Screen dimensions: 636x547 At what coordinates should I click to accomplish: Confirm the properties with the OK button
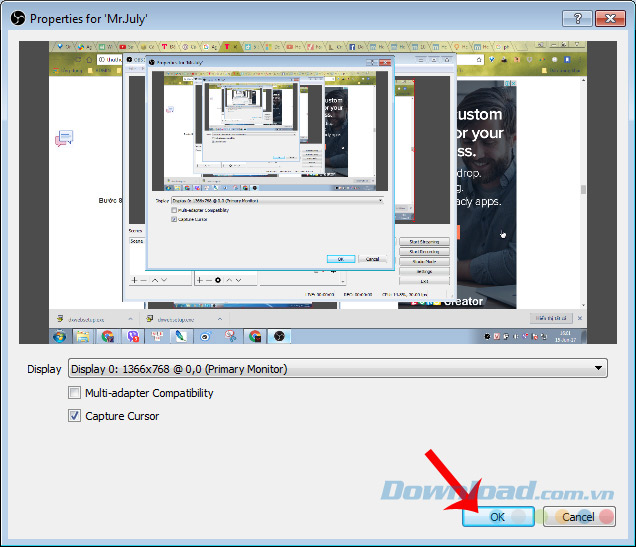coord(497,517)
